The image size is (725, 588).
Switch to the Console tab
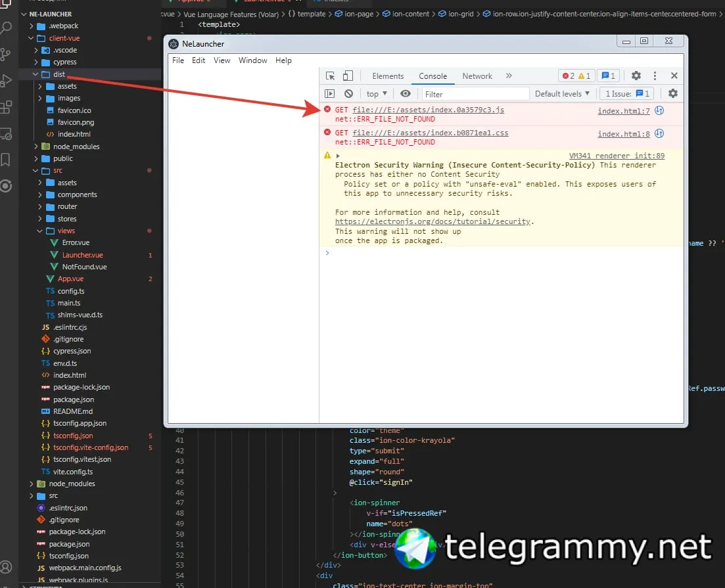click(433, 76)
